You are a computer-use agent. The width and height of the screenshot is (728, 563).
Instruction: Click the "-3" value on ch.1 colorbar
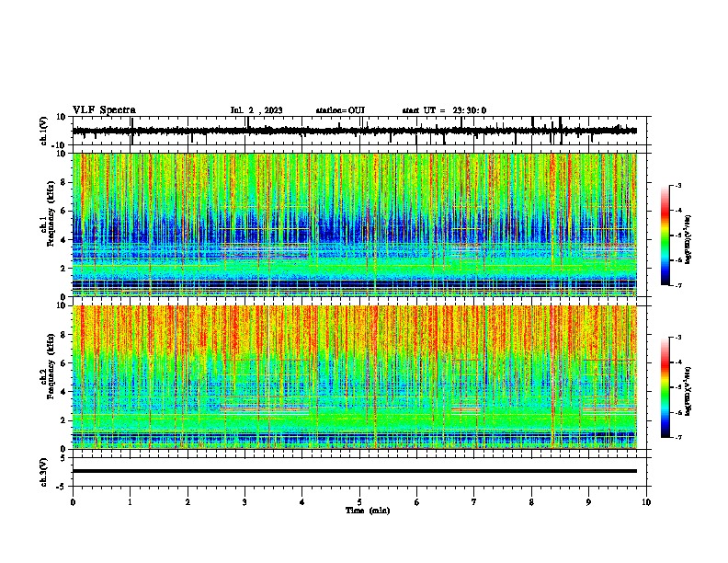tap(677, 185)
